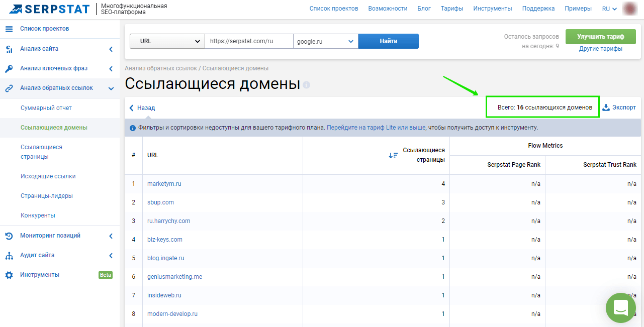Select Ссылающиеся домены in the sidebar
This screenshot has height=327, width=644.
point(54,128)
